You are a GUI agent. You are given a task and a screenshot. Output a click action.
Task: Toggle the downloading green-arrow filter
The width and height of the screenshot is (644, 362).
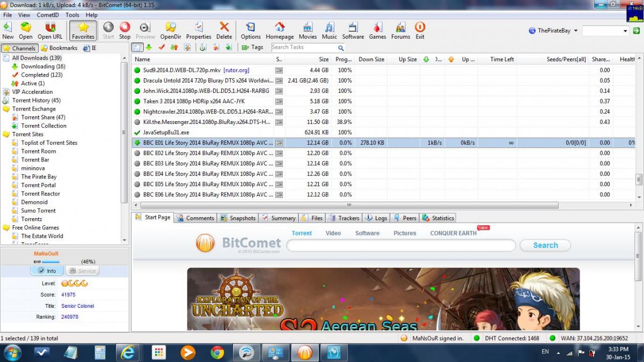149,47
